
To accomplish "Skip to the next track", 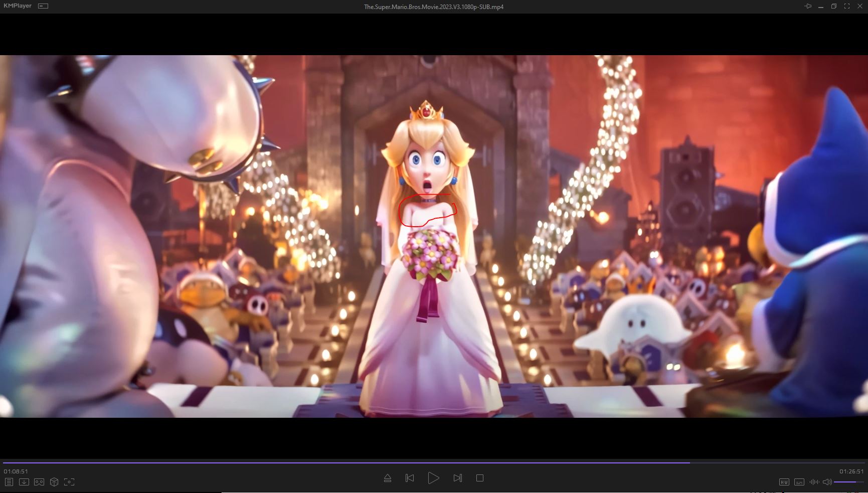I will pyautogui.click(x=457, y=478).
